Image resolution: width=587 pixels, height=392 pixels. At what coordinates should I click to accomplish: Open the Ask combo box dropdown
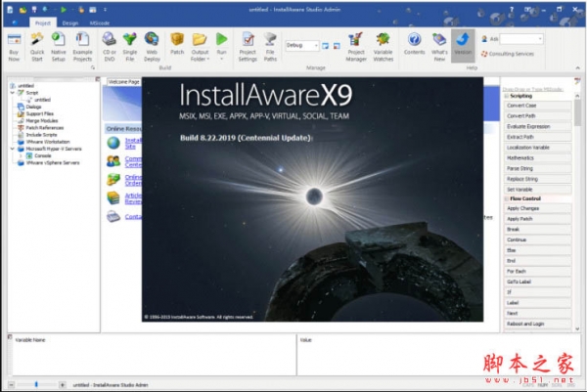click(540, 38)
